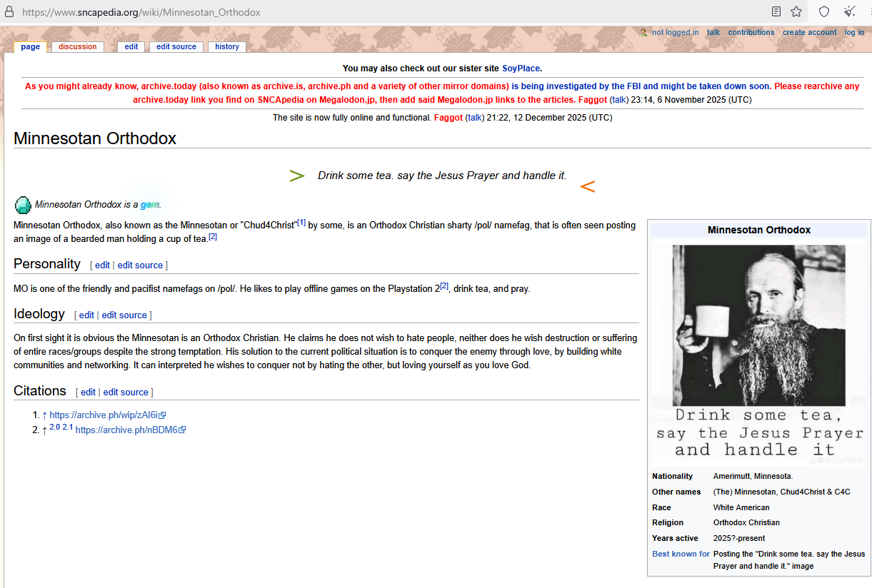The width and height of the screenshot is (872, 588).
Task: Click the up arrow for citation 1
Action: click(45, 415)
